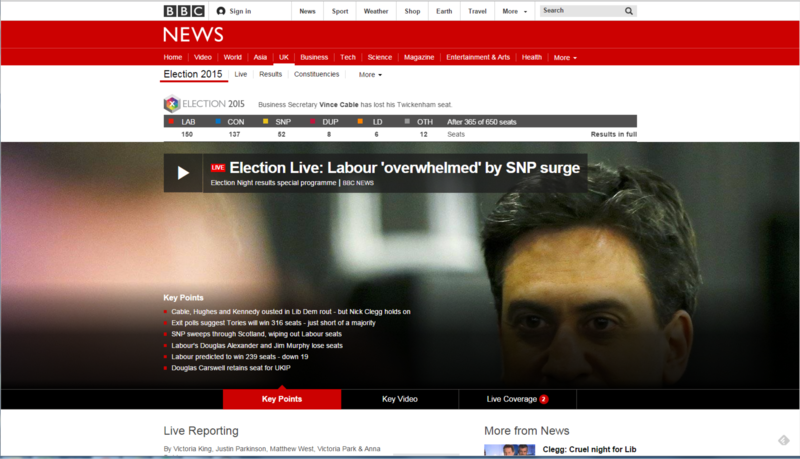Click the More from News heading
800x459 pixels.
click(527, 431)
